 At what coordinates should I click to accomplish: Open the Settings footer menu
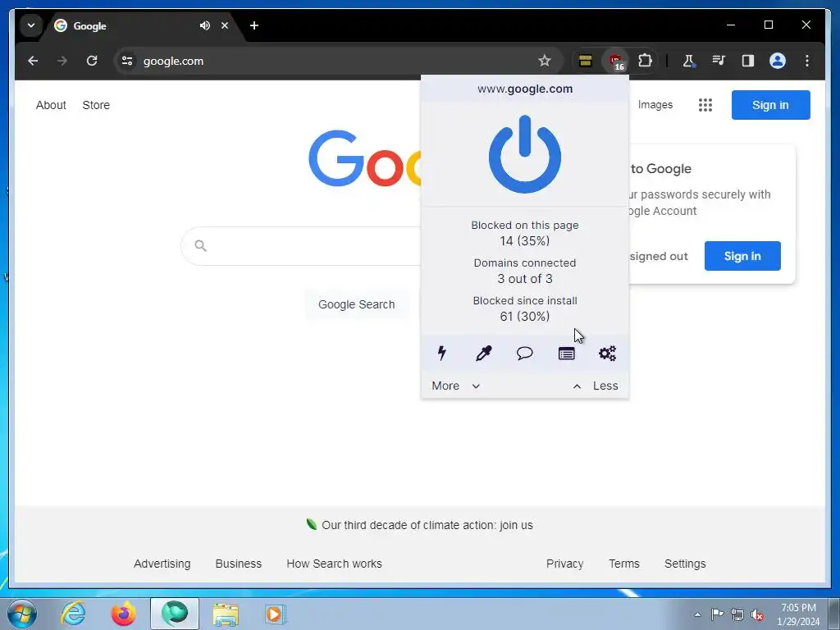[685, 564]
